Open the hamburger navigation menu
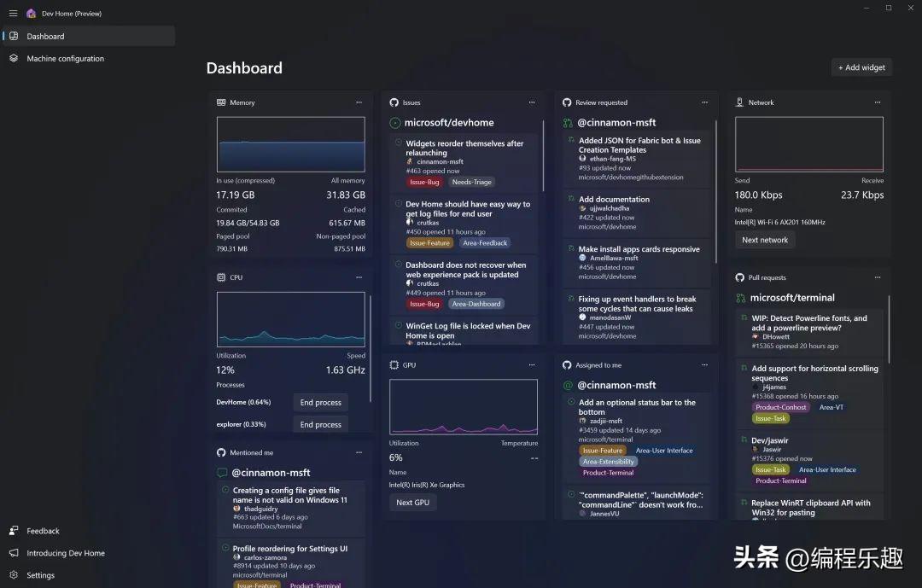This screenshot has width=922, height=588. 13,13
